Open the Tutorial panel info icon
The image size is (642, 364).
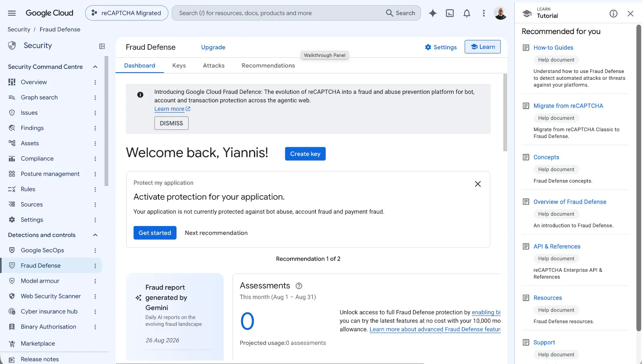click(613, 14)
